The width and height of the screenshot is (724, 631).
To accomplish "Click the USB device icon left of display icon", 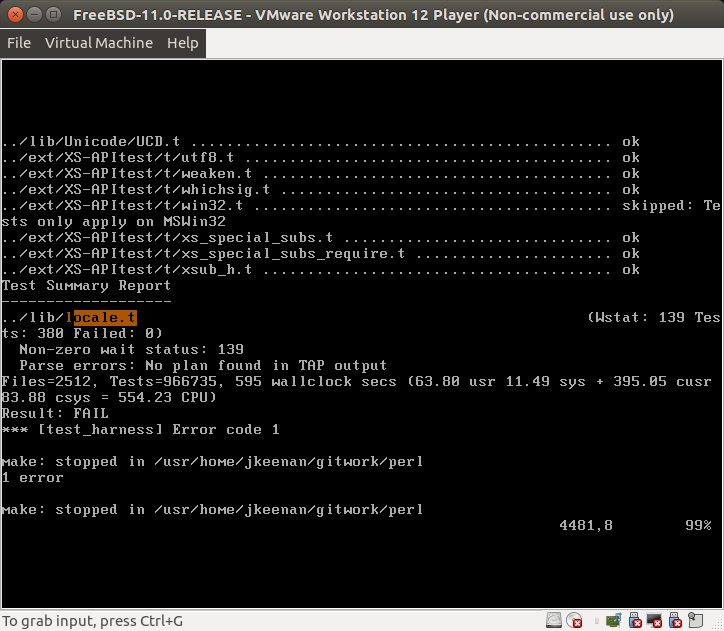I will (634, 620).
